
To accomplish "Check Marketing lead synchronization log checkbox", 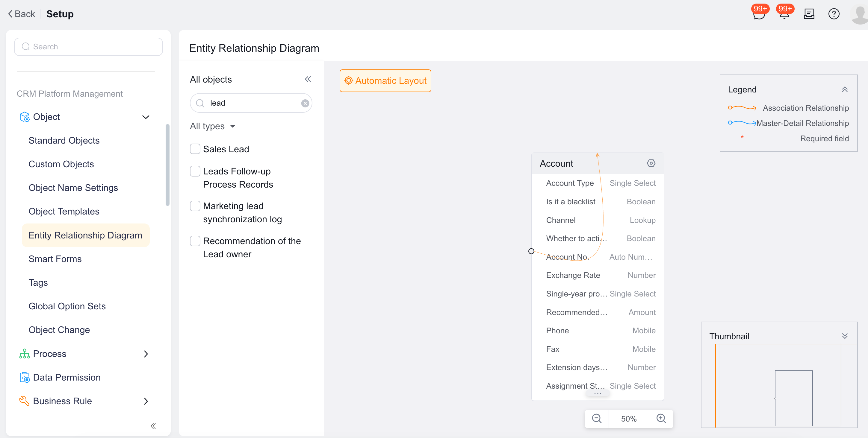I will click(195, 206).
